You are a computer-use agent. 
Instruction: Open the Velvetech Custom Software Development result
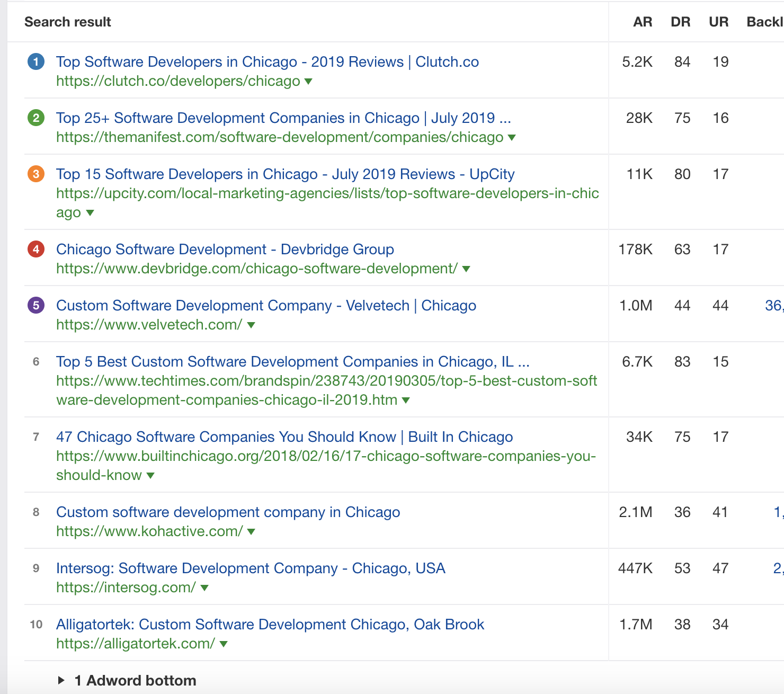pos(266,306)
